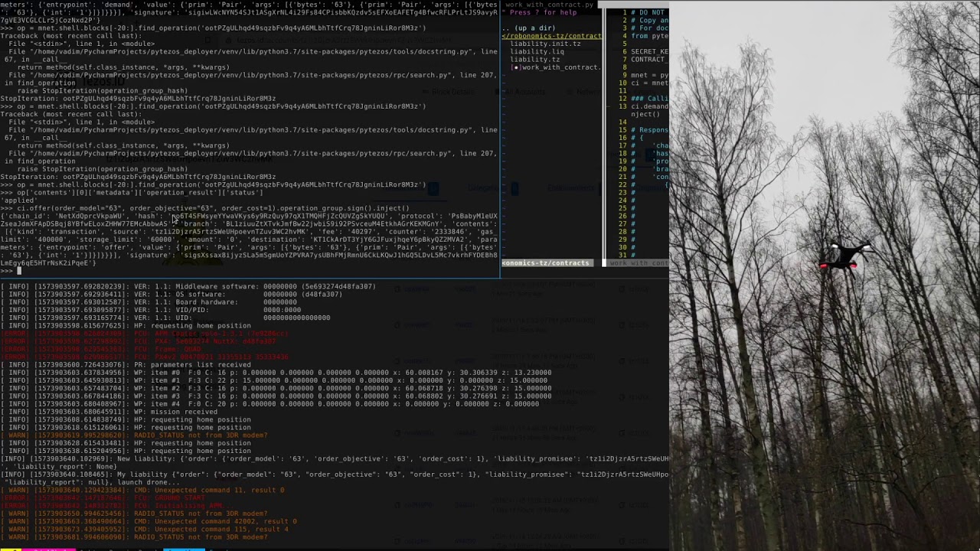Place cursor on the CONTRACT_ line in vim

pyautogui.click(x=649, y=59)
